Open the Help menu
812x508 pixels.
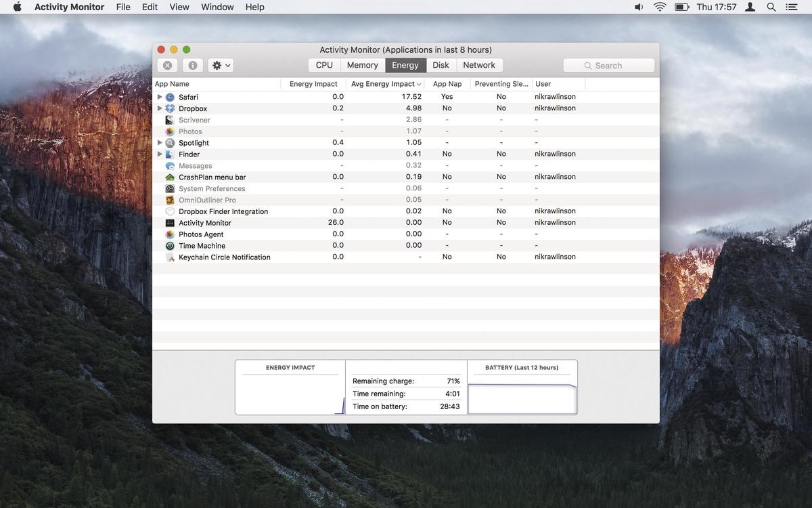pyautogui.click(x=255, y=7)
